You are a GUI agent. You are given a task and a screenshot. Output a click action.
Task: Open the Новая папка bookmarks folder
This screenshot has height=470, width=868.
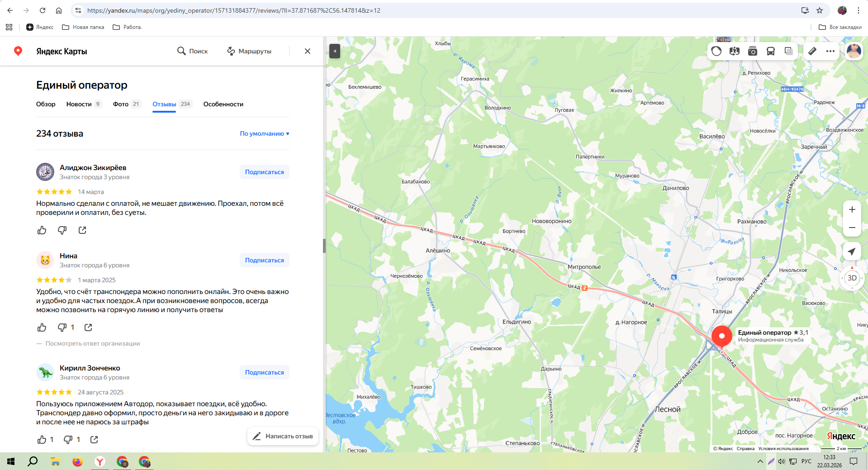click(83, 27)
